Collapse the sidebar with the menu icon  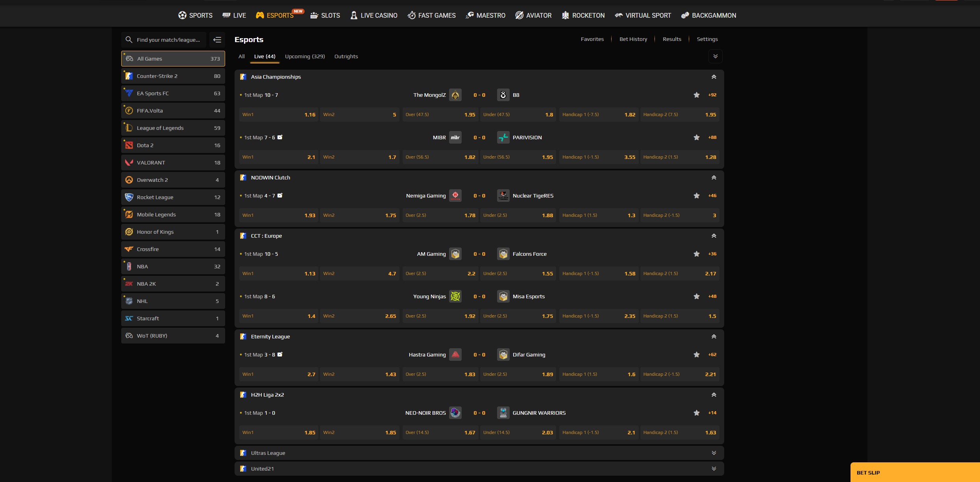tap(217, 40)
